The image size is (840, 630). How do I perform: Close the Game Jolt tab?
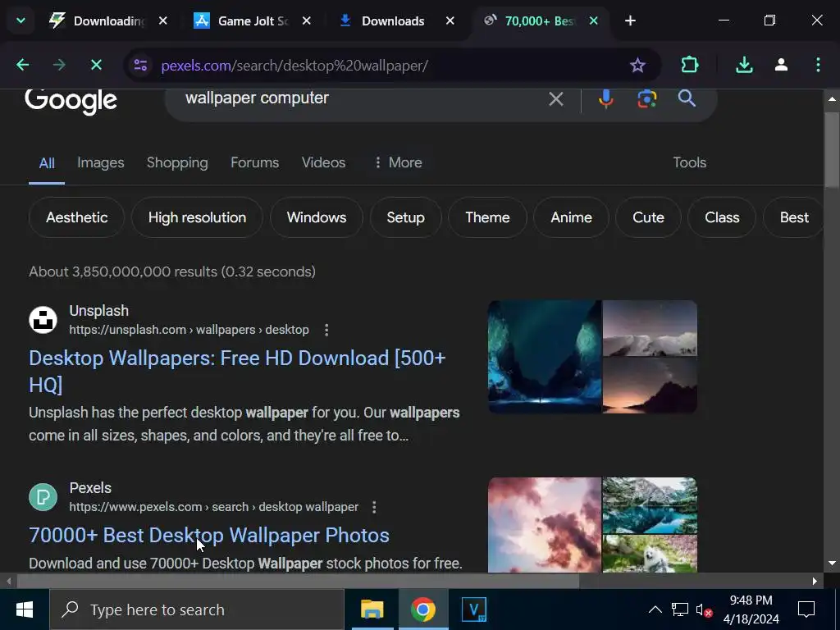pos(307,21)
